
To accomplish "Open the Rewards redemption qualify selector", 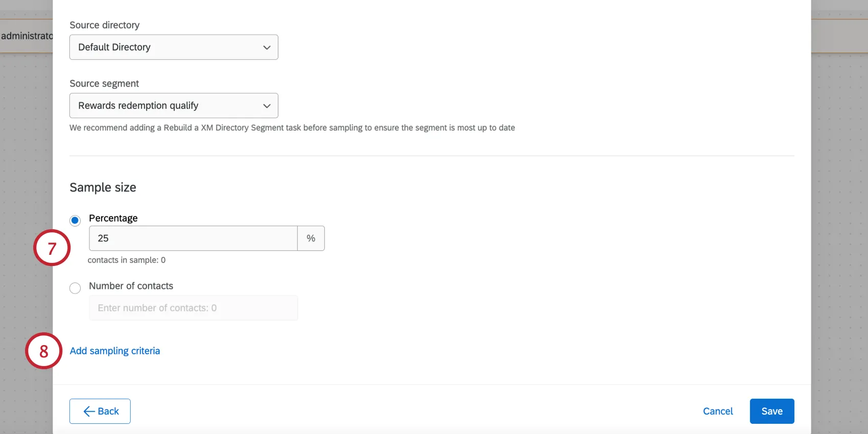I will 174,106.
